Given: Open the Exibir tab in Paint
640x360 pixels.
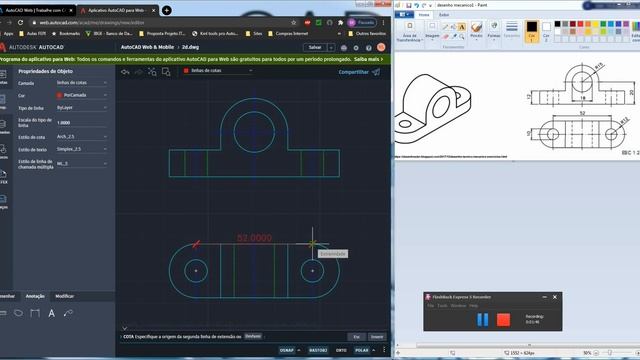Looking at the screenshot, I should click(x=444, y=15).
